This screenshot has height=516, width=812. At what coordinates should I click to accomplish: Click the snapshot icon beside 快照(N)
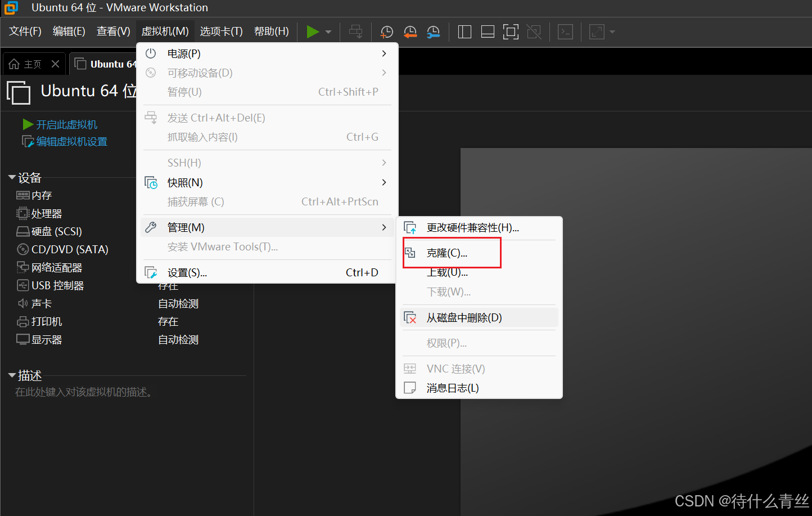[x=151, y=183]
